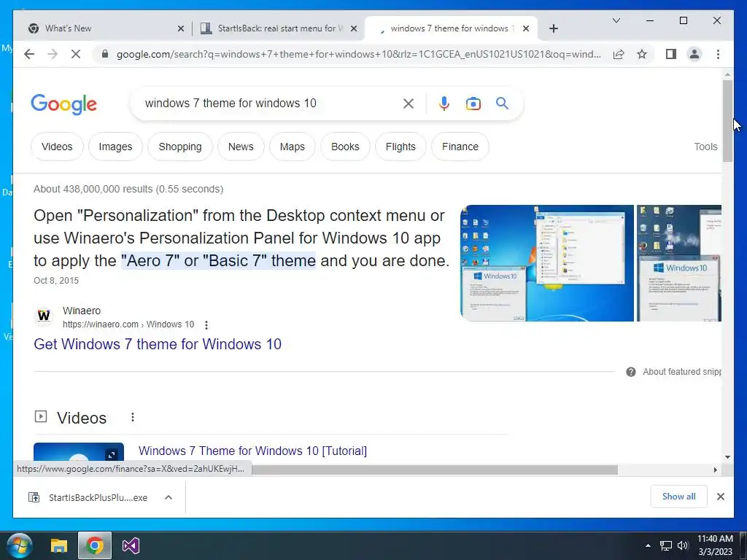
Task: Share this page icon
Action: (x=619, y=54)
